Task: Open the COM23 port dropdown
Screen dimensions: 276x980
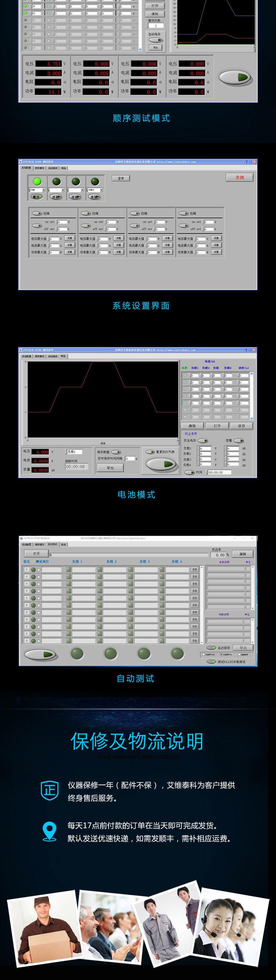Action: (x=101, y=190)
